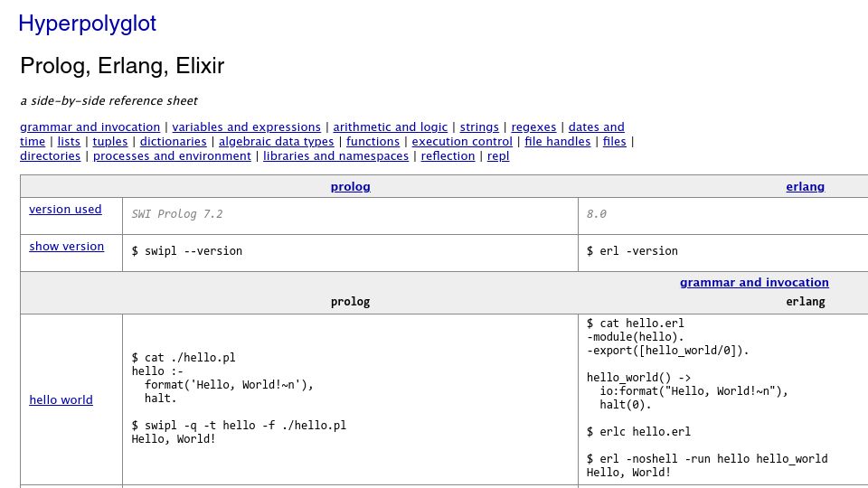Click the grammar and invocation table heading link
Image resolution: width=868 pixels, height=488 pixels.
tap(754, 282)
